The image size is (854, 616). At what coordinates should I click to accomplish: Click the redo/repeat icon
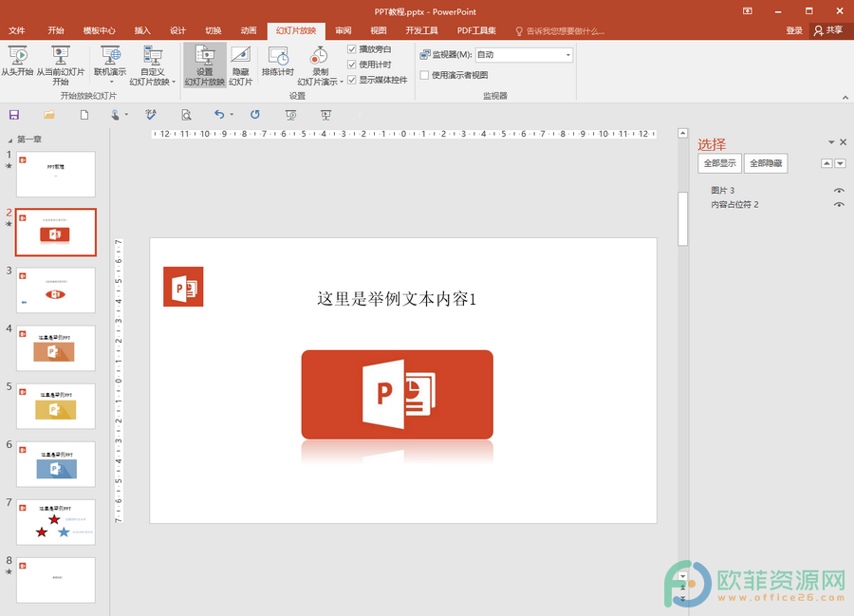point(255,115)
